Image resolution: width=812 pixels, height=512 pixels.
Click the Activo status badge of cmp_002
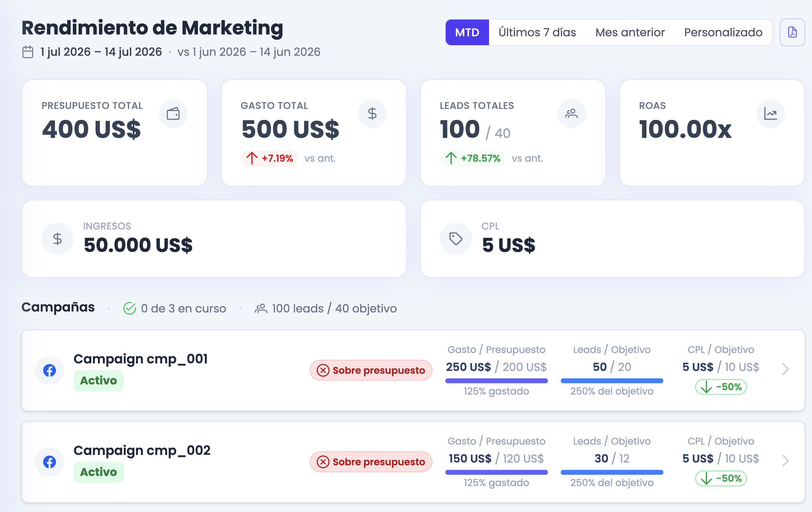tap(99, 472)
